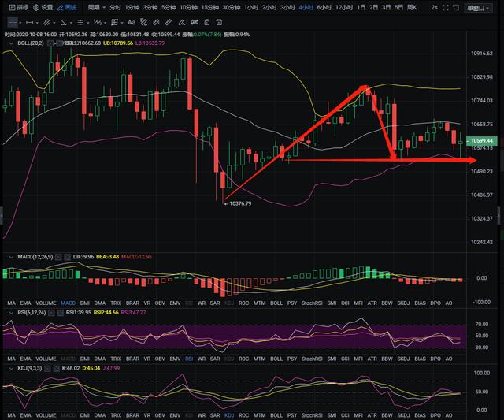Select the horizontal line drawing tool
This screenshot has height=420, width=504.
pyautogui.click(x=30, y=23)
